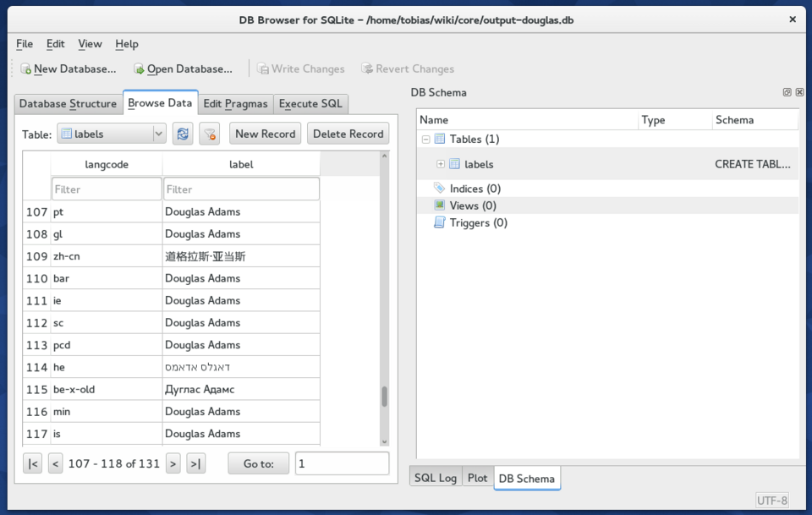Collapse the Tables (1) tree node
Screen dimensions: 812x515
[x=425, y=139]
